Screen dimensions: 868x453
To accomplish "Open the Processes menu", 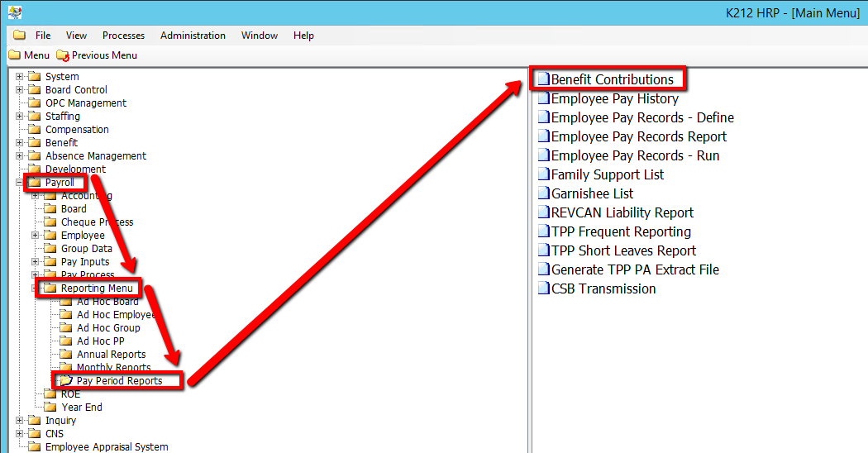I will pos(123,36).
